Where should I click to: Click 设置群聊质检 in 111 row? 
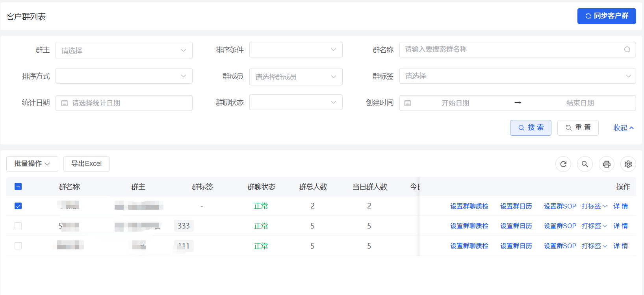tap(469, 246)
